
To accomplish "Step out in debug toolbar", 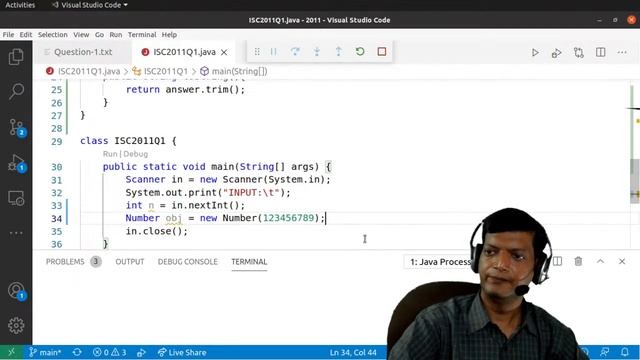I will tap(338, 52).
